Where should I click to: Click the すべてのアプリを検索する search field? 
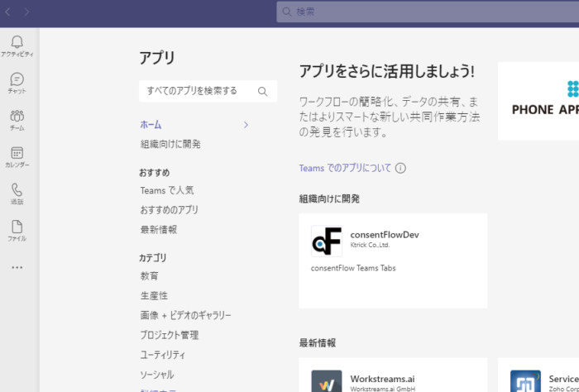208,91
